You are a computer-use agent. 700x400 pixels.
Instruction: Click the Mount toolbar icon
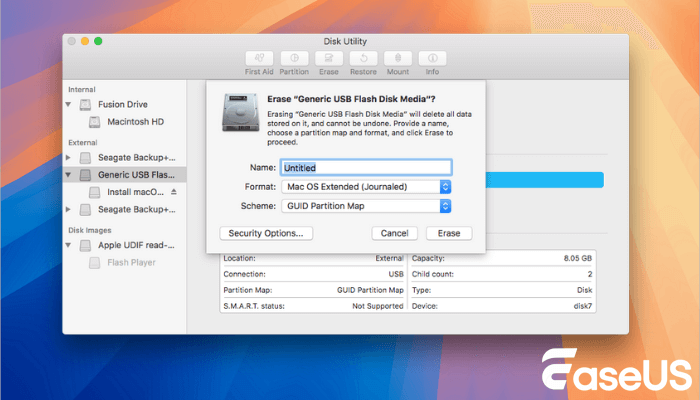[x=397, y=59]
